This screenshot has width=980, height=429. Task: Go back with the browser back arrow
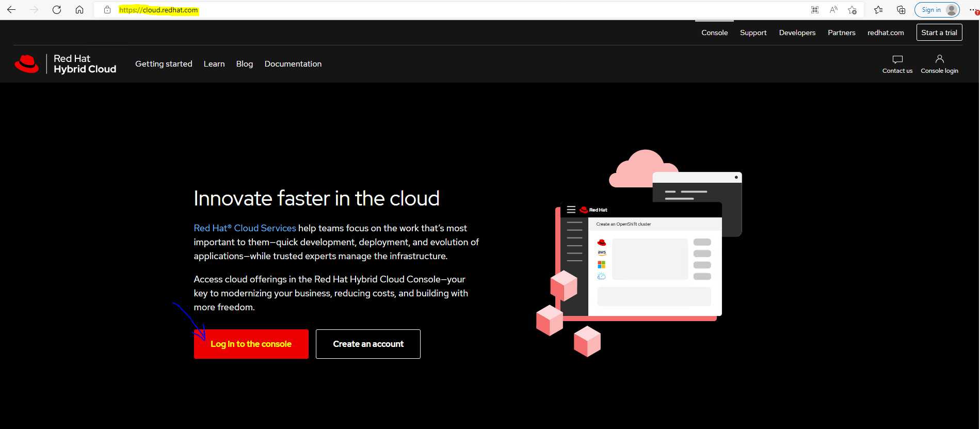click(11, 10)
